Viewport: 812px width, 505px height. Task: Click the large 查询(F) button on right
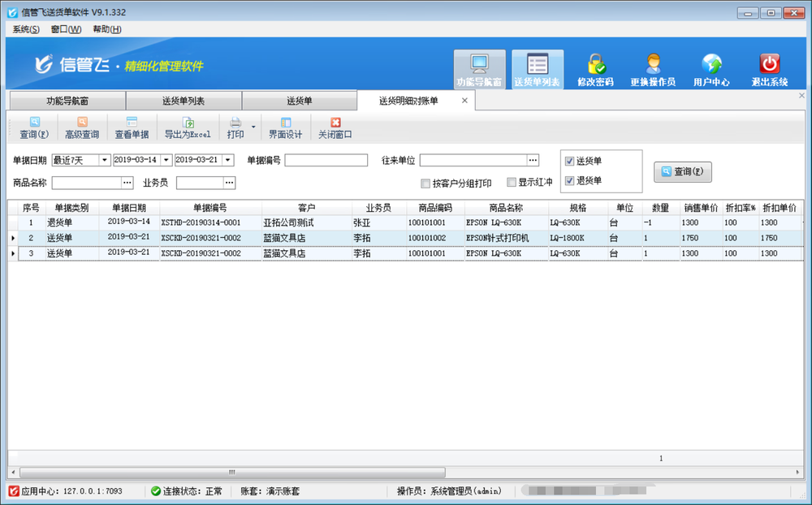point(682,172)
